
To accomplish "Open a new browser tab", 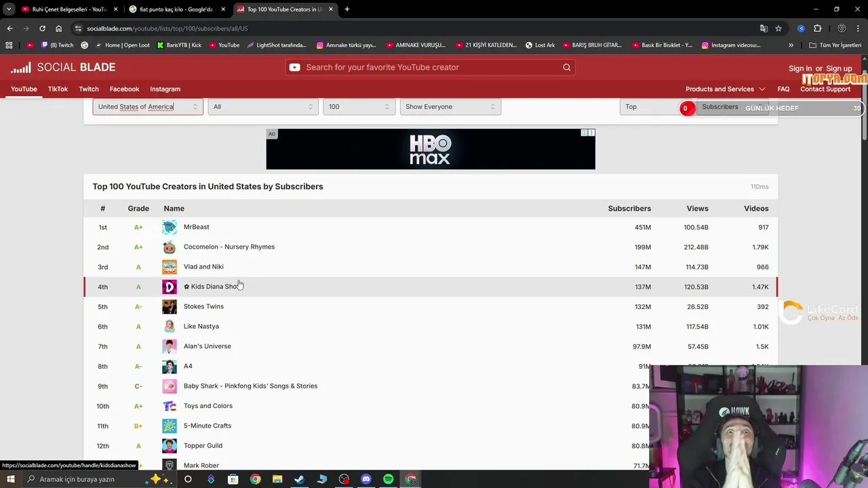I will pos(347,9).
